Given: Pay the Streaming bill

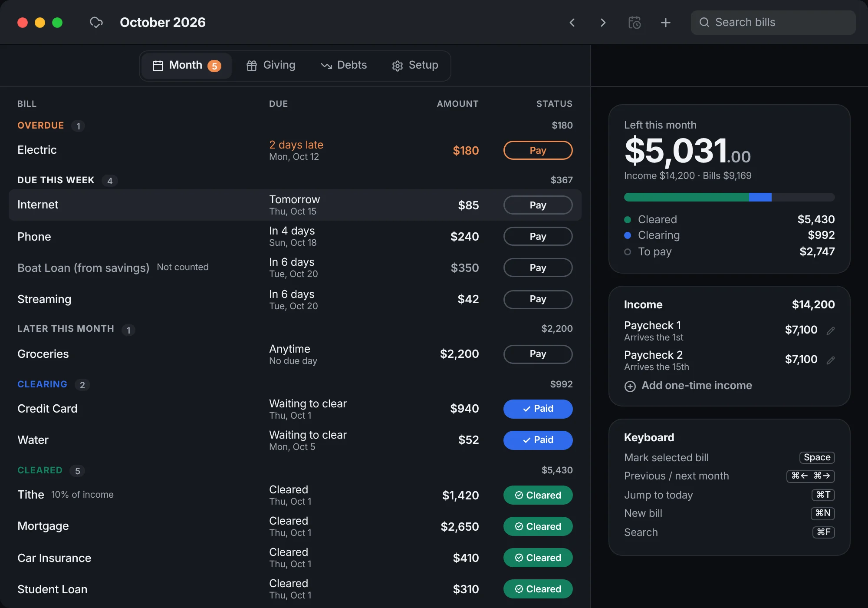Looking at the screenshot, I should [538, 299].
